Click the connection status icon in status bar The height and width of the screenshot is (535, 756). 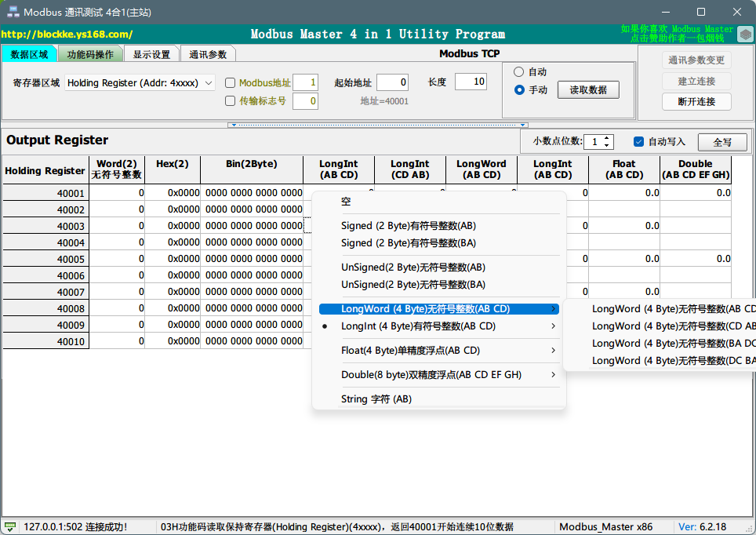click(x=10, y=527)
